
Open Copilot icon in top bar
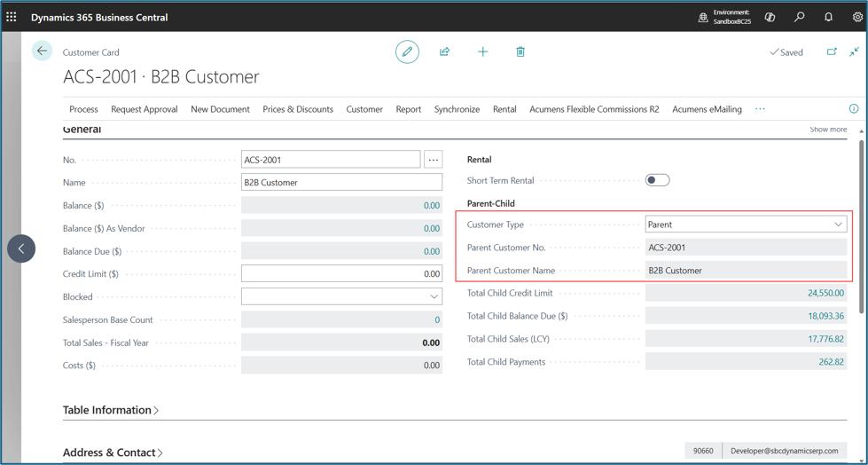(770, 17)
